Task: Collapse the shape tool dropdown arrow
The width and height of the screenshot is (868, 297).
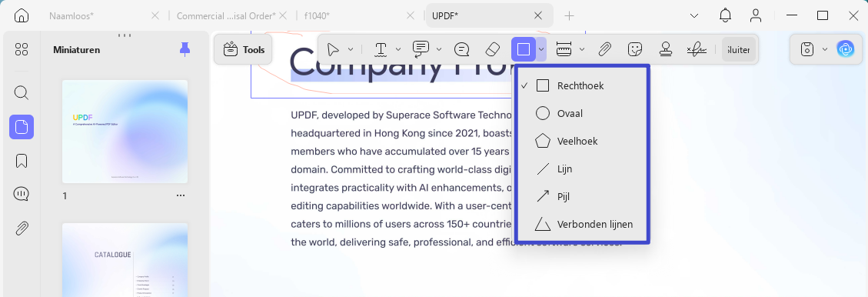Action: pos(542,50)
